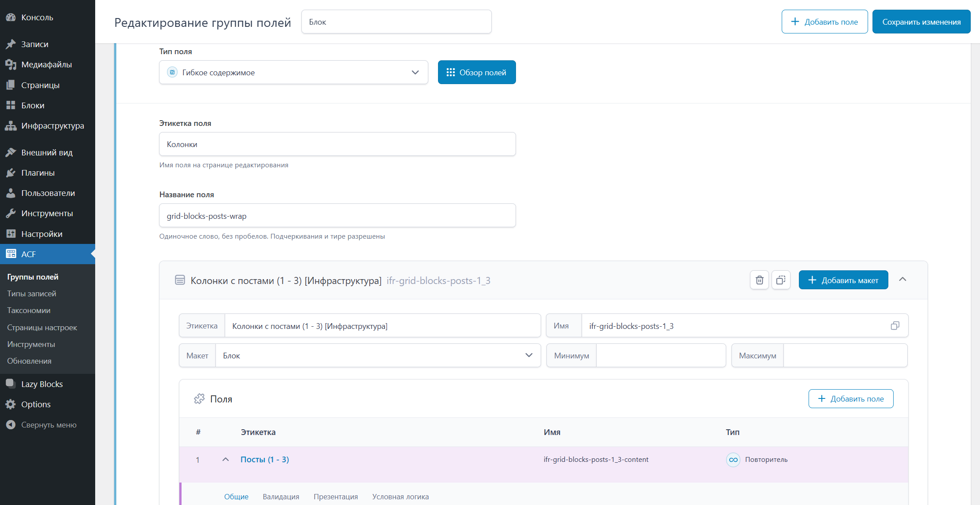This screenshot has height=505, width=980.
Task: Click the layout drag handle icon
Action: click(x=180, y=280)
